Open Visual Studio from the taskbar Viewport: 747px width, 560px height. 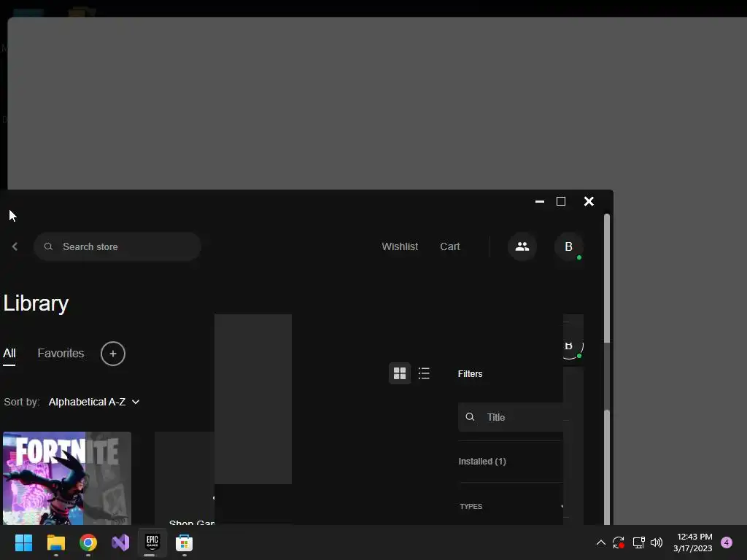point(120,542)
